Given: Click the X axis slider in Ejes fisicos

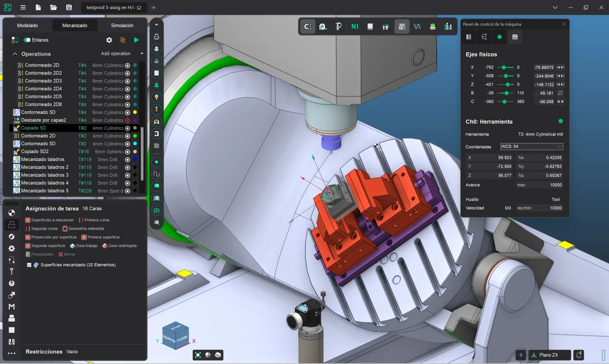Looking at the screenshot, I should tap(505, 67).
